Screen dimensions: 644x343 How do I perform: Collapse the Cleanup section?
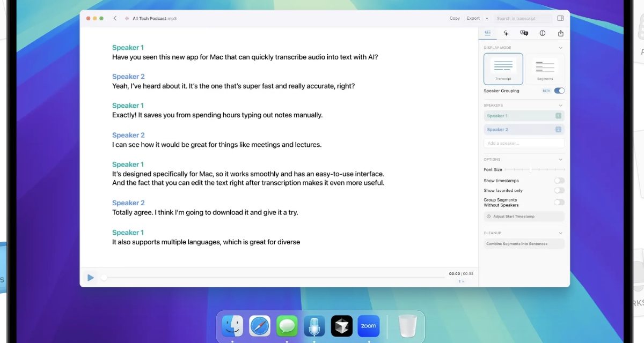tap(561, 233)
